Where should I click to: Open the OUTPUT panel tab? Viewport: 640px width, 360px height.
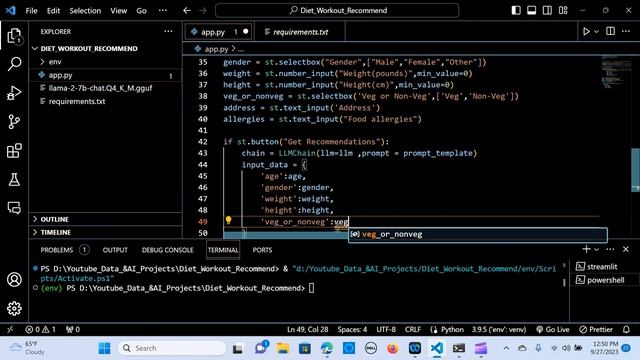(115, 250)
